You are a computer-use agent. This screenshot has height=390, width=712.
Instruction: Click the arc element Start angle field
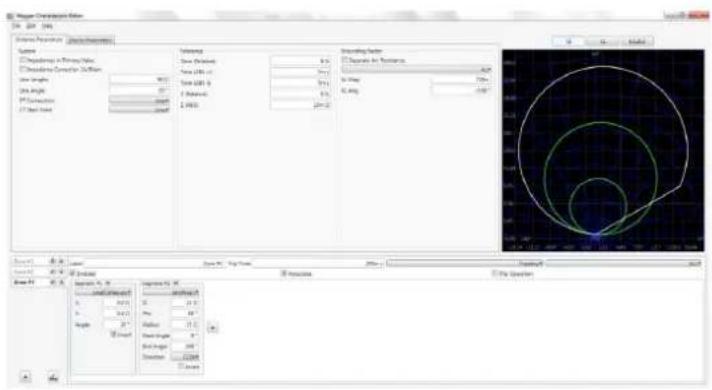click(185, 336)
